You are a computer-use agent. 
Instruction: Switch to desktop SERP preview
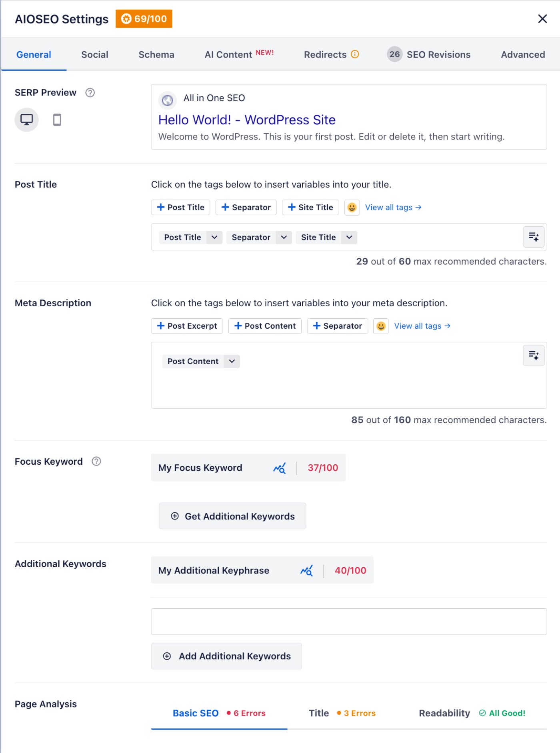tap(26, 120)
